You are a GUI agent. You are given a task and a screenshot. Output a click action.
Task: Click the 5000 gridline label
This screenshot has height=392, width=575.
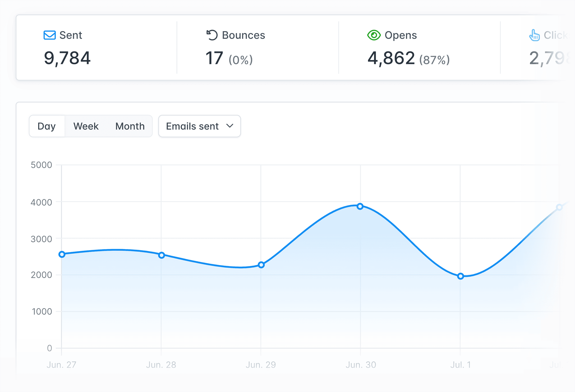[x=42, y=165]
